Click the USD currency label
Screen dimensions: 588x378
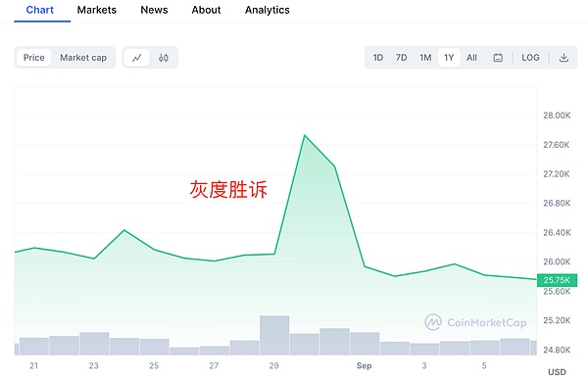click(x=557, y=372)
